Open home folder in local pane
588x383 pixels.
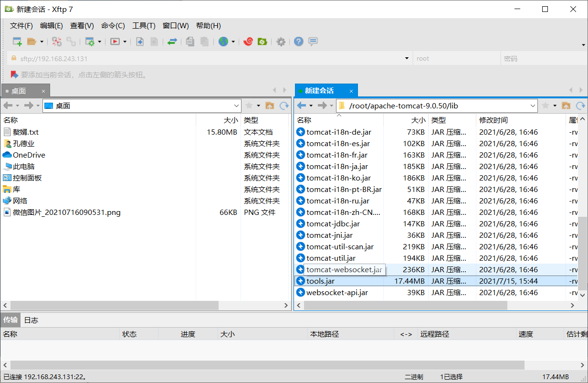point(270,106)
